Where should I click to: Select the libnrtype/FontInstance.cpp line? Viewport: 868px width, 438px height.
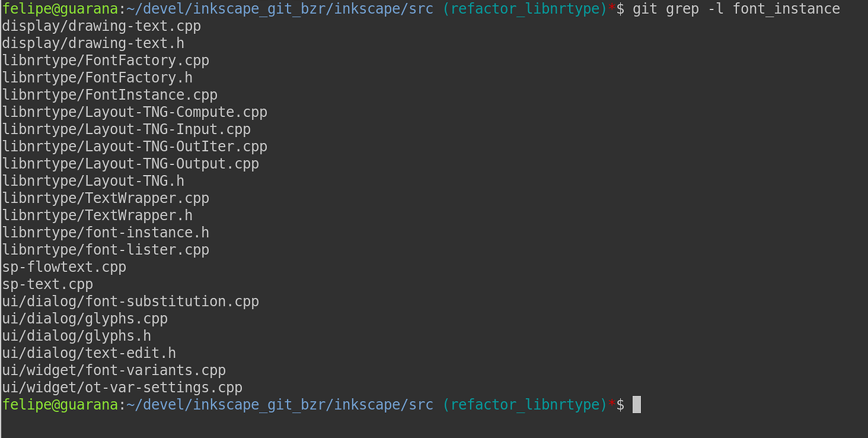pyautogui.click(x=109, y=95)
